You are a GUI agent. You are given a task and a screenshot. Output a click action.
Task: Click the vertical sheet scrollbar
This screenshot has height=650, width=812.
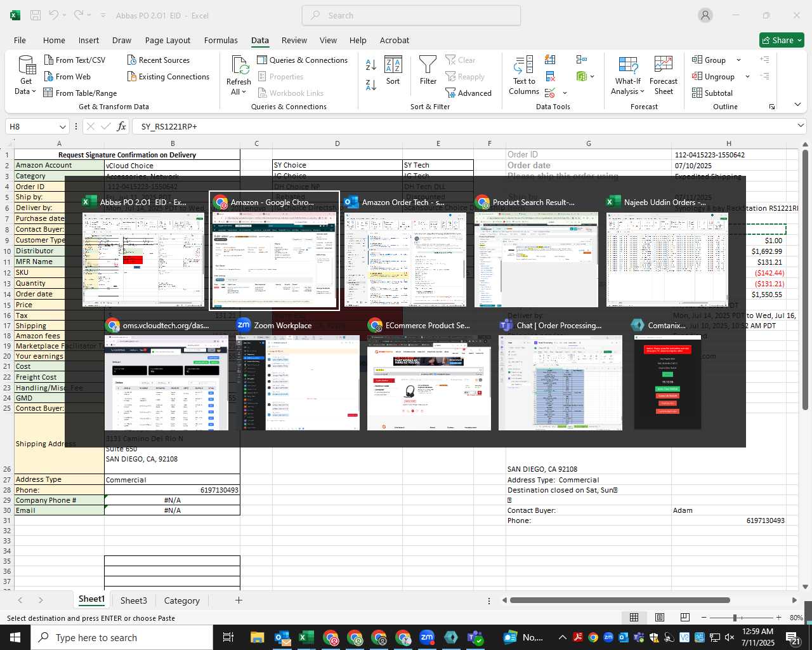coord(805,279)
